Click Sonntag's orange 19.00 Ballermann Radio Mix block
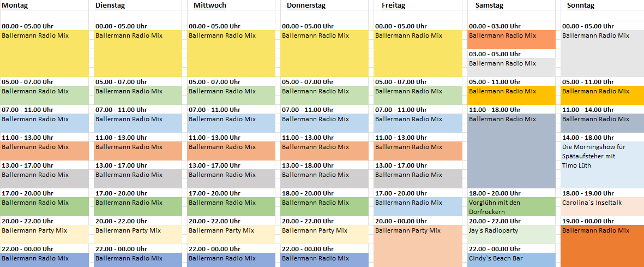The width and height of the screenshot is (644, 267). coord(602,246)
